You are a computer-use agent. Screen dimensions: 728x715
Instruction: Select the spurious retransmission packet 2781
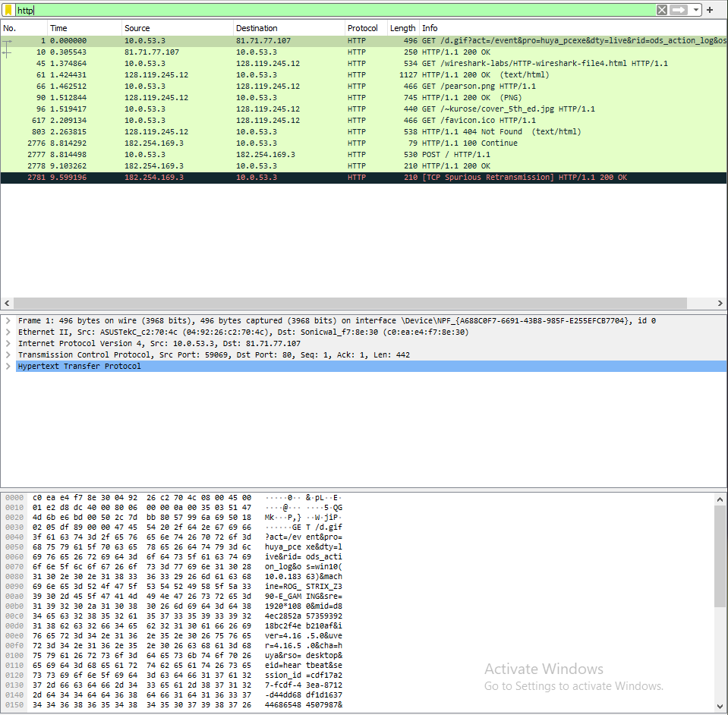[228, 177]
